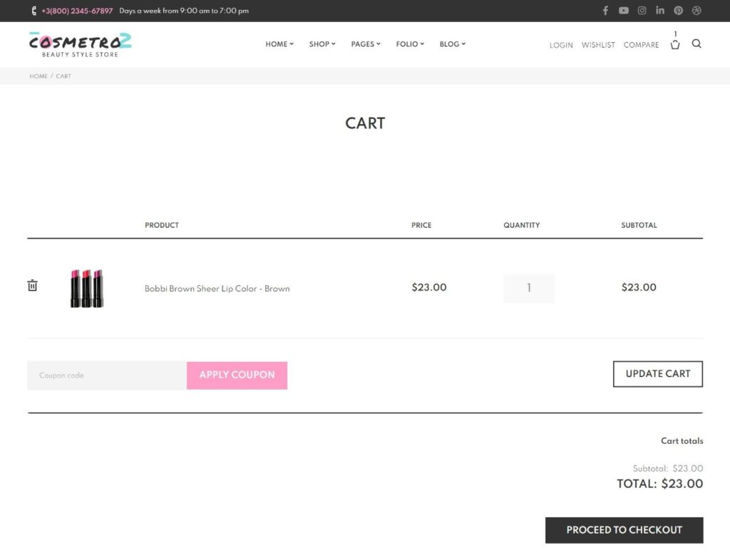Open the Facebook social icon
This screenshot has width=730, height=560.
click(x=605, y=10)
